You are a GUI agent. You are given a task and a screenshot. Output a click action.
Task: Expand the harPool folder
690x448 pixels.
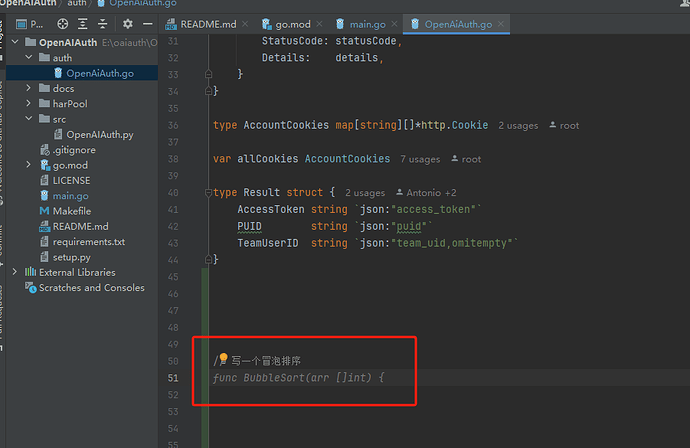29,103
